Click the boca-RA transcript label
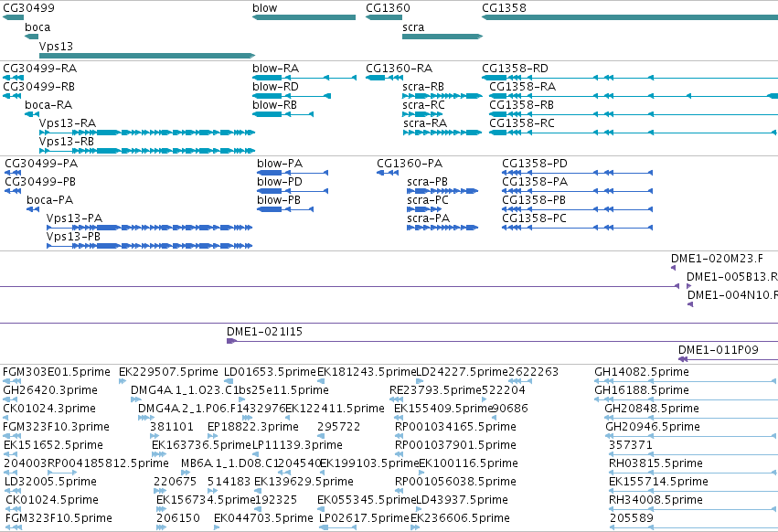 (x=48, y=105)
